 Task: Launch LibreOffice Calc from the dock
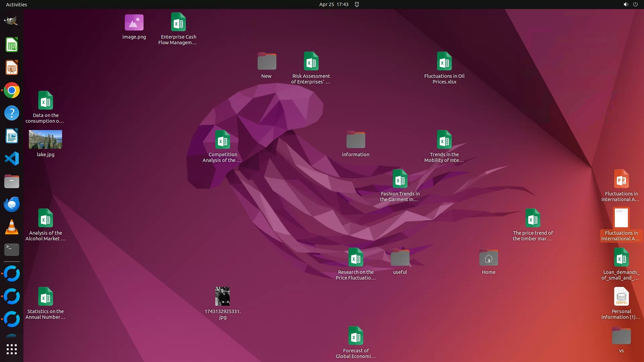click(11, 45)
